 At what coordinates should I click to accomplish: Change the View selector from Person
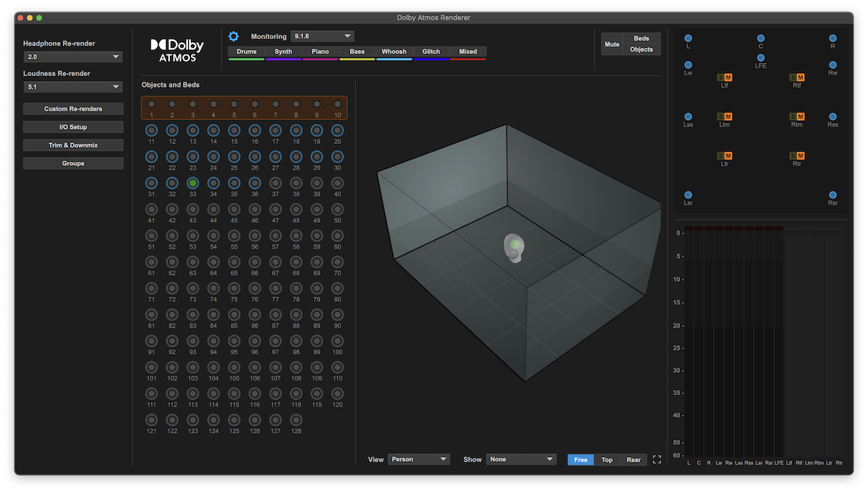(419, 459)
